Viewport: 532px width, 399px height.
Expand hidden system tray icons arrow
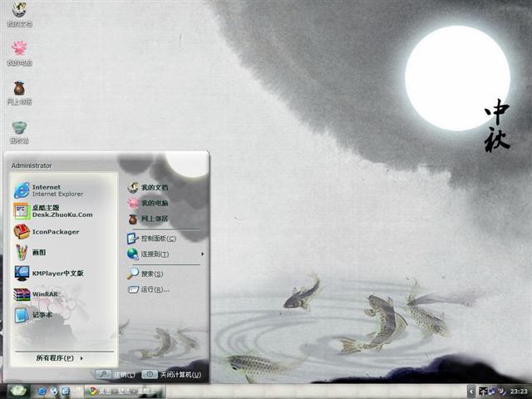tap(471, 392)
